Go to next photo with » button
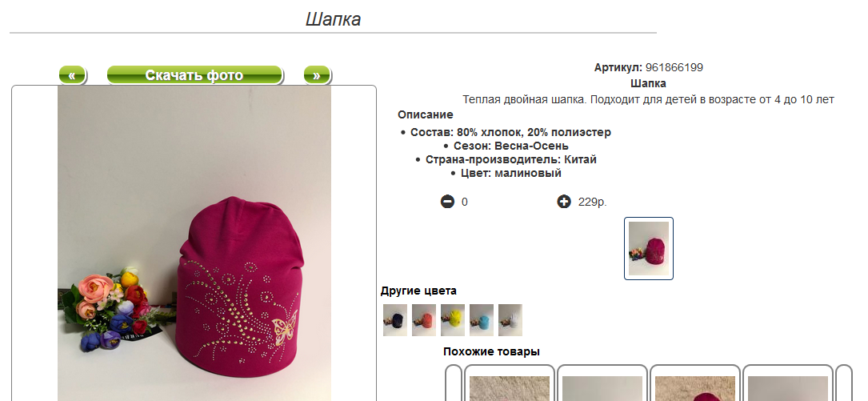868x401 pixels. pos(317,74)
